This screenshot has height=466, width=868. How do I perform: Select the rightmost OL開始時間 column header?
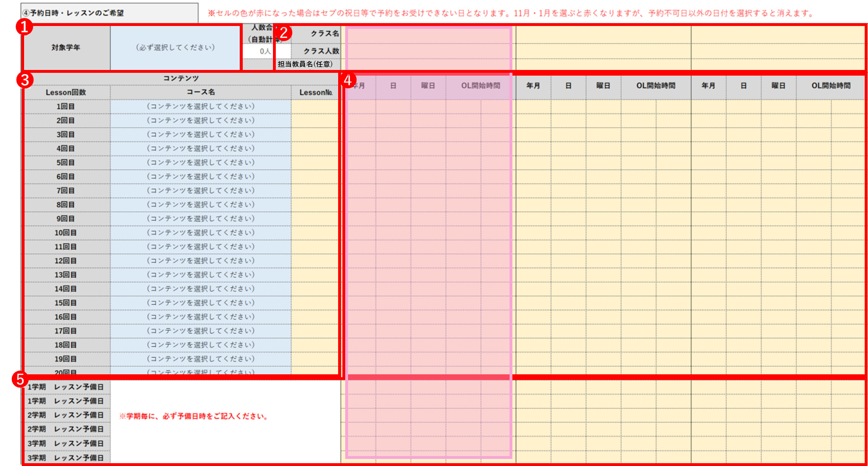click(830, 86)
